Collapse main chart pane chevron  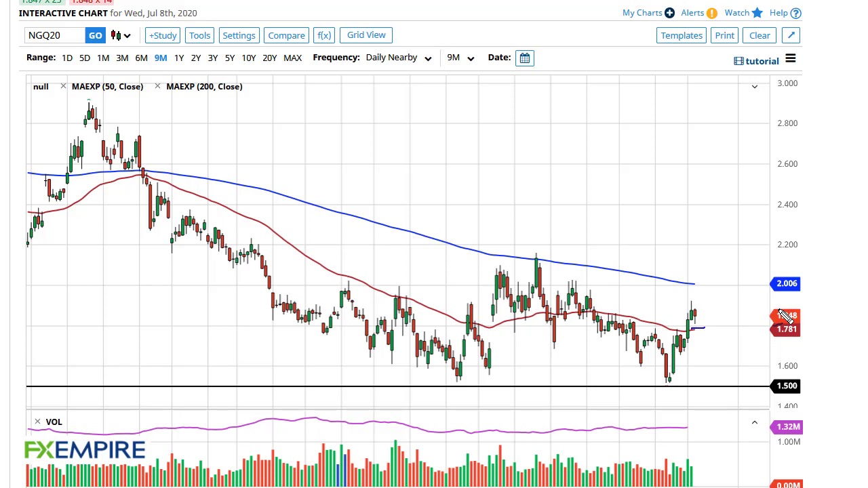click(x=754, y=86)
